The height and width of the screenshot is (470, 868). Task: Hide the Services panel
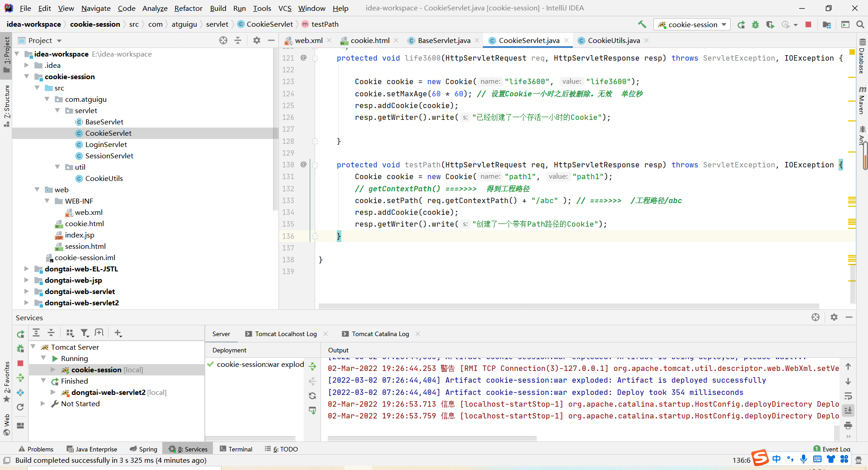[849, 317]
